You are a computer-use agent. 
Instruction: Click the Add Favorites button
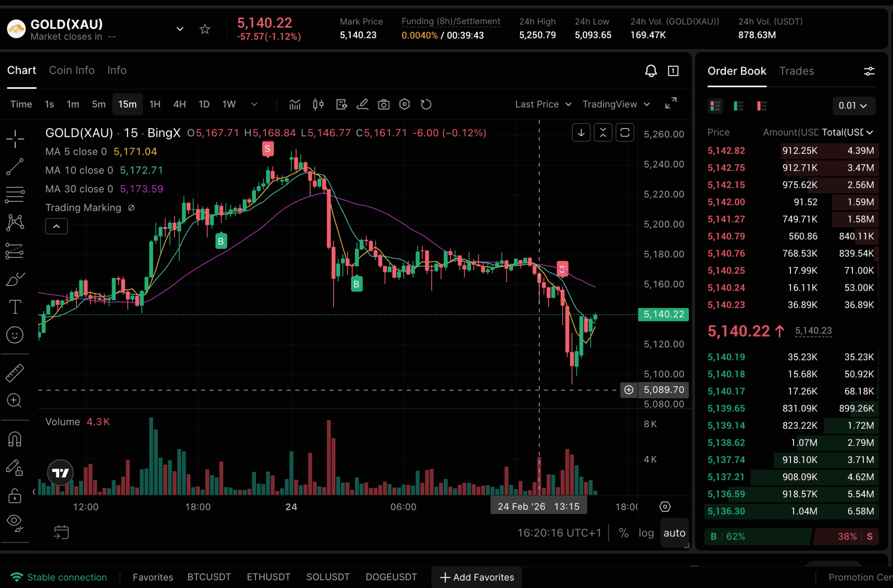pos(477,577)
